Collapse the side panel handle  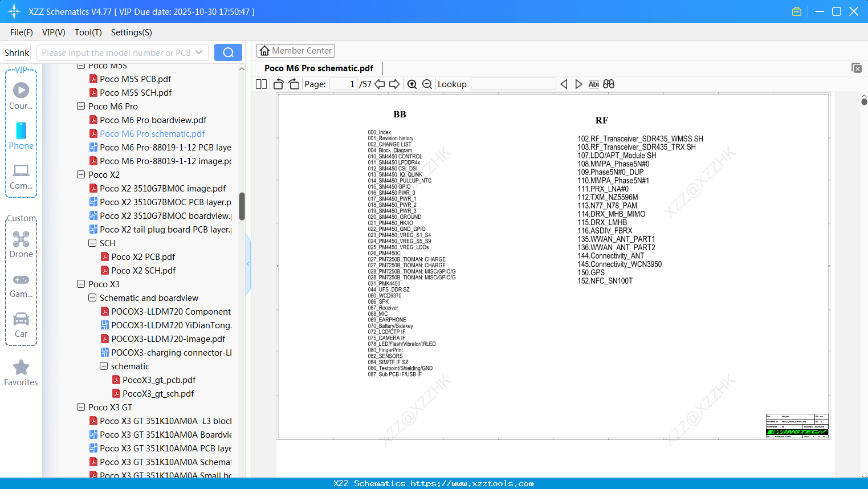(248, 264)
